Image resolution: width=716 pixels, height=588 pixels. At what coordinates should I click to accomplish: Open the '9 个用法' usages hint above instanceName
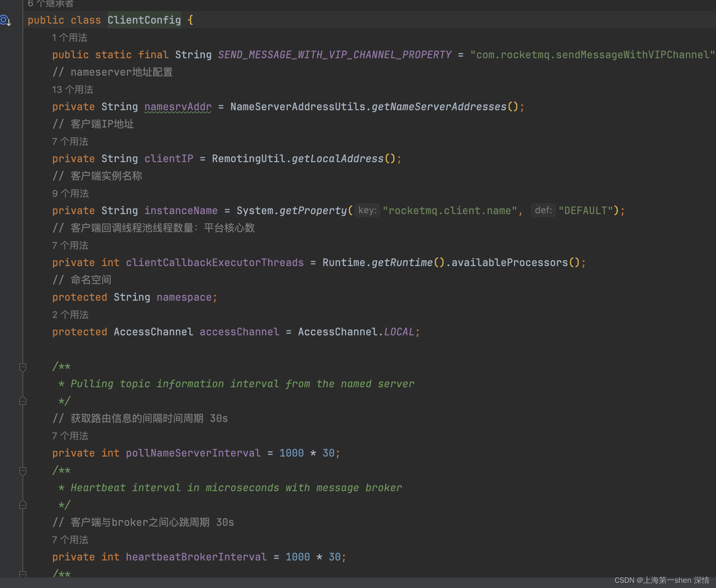(x=70, y=194)
